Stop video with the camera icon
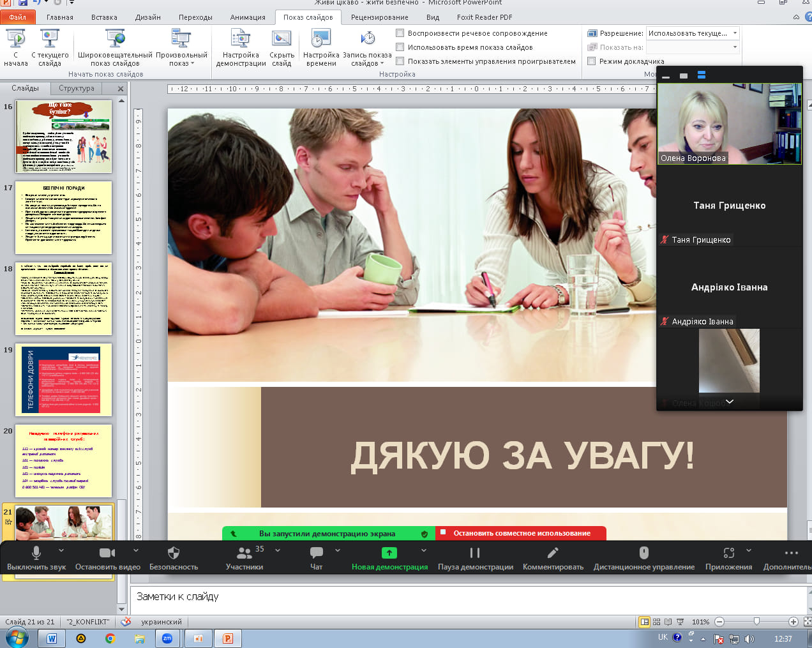 pos(107,553)
